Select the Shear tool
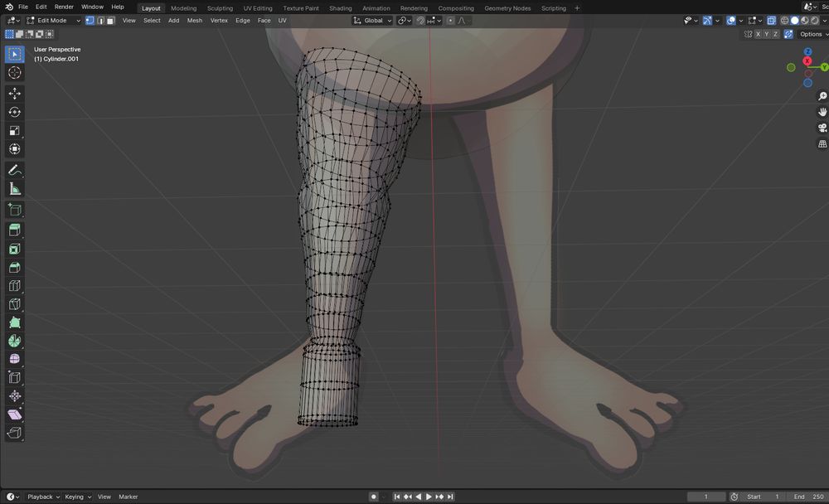 pyautogui.click(x=15, y=414)
